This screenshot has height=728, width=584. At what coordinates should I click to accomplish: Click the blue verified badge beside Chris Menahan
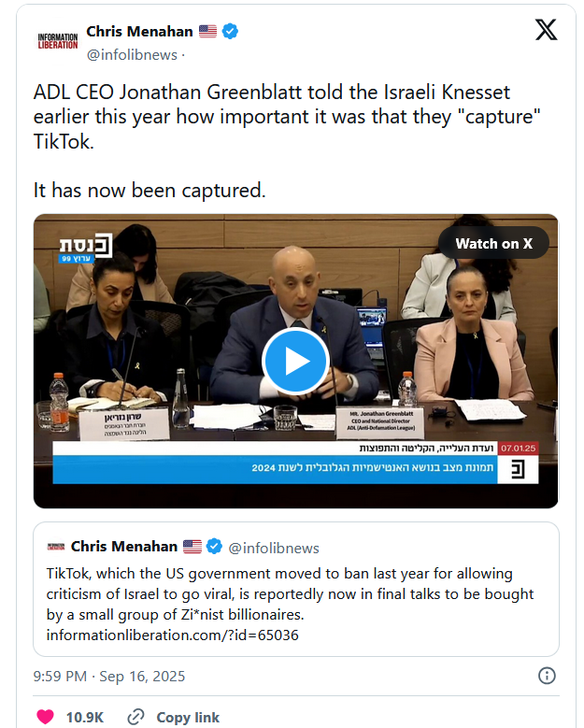[230, 31]
